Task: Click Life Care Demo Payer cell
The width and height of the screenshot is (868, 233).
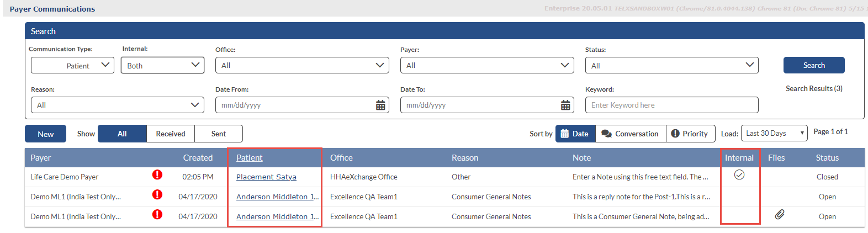Action: point(65,177)
